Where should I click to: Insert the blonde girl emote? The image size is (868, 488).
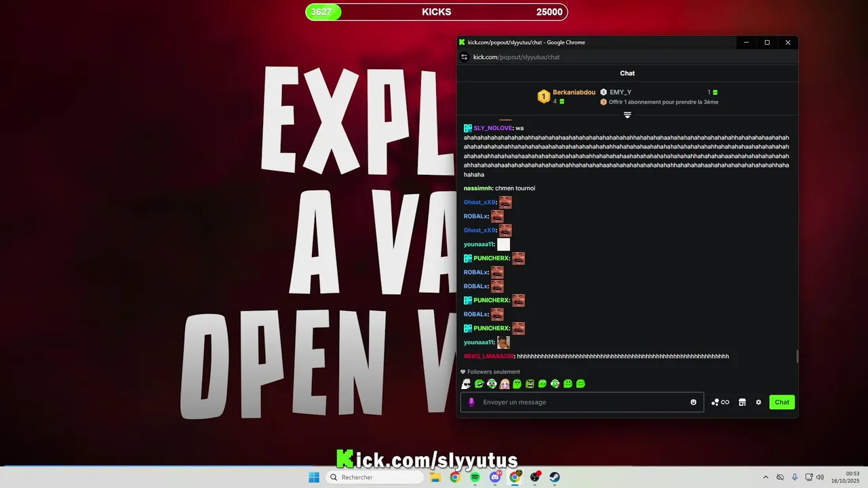tap(505, 384)
